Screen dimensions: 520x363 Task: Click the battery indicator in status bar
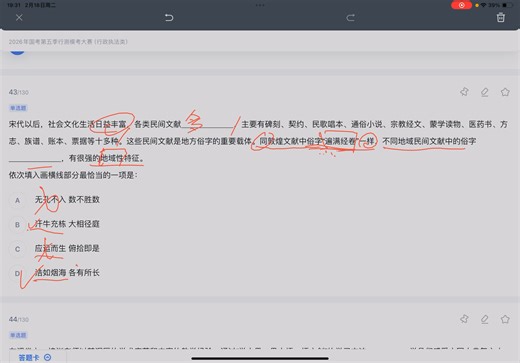point(507,5)
